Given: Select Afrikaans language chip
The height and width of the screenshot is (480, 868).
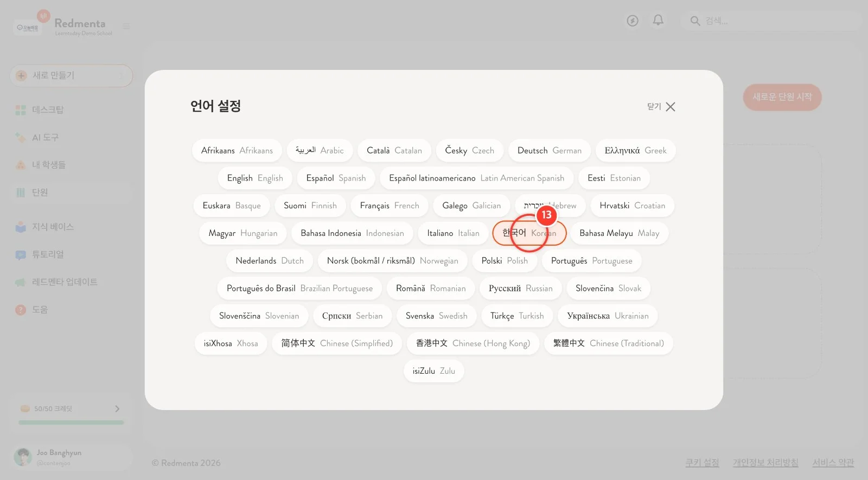Looking at the screenshot, I should (237, 150).
